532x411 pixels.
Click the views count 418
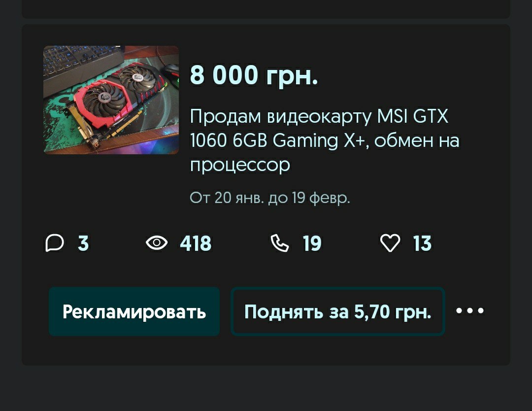coord(196,243)
